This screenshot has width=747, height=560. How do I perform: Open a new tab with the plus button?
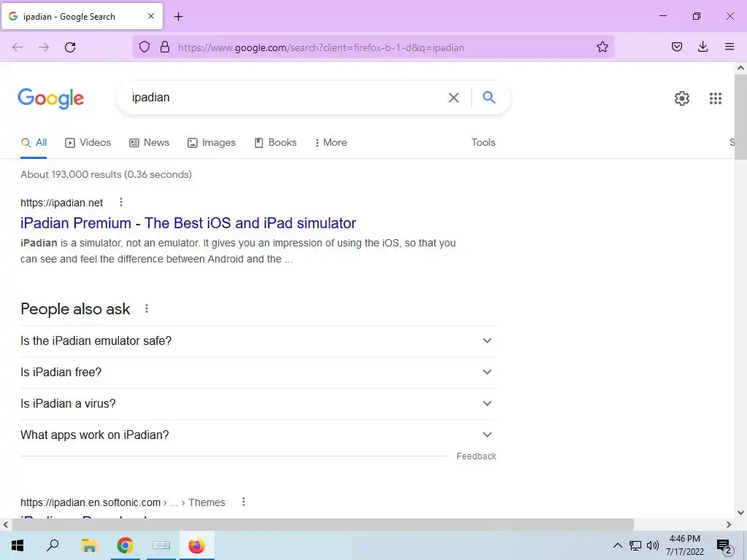point(178,17)
